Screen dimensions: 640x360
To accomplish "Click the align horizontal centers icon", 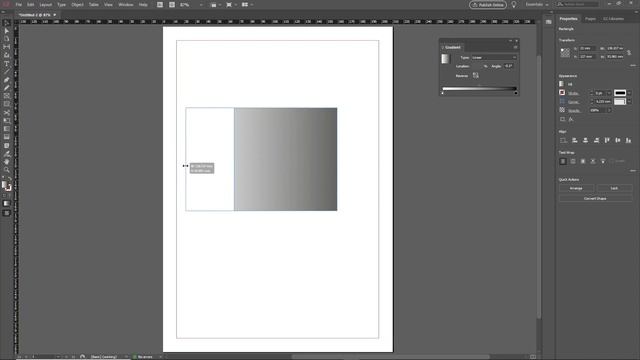I will pyautogui.click(x=585, y=140).
